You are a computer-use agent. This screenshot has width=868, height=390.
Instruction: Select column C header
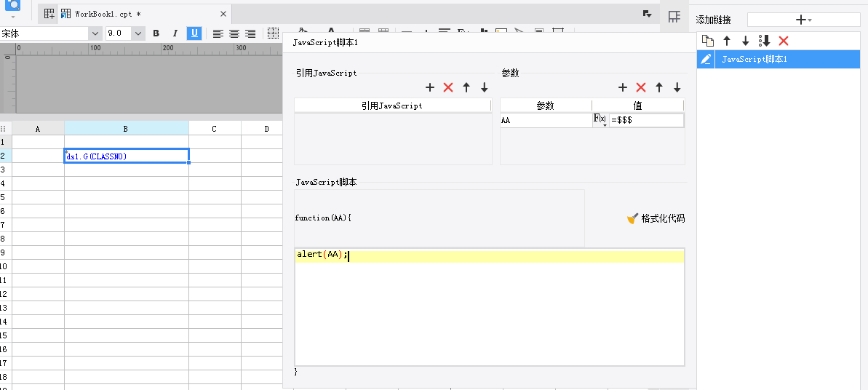(215, 129)
